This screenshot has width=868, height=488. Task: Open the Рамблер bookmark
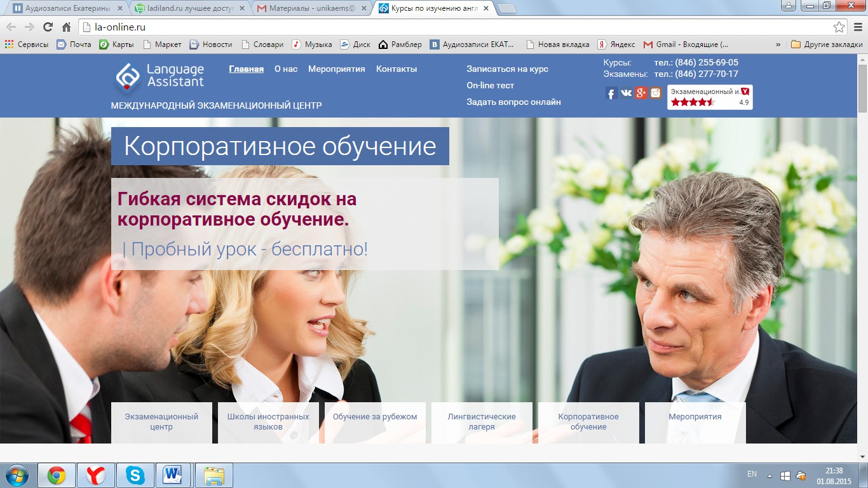(400, 44)
